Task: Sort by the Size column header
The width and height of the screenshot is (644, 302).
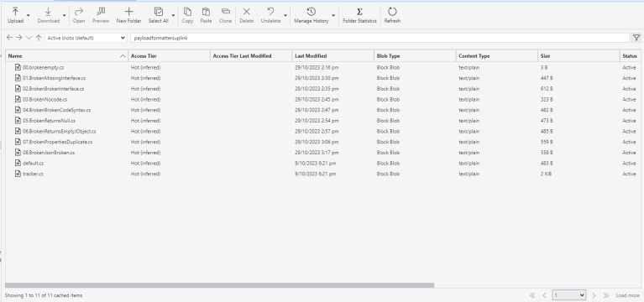Action: (579, 56)
